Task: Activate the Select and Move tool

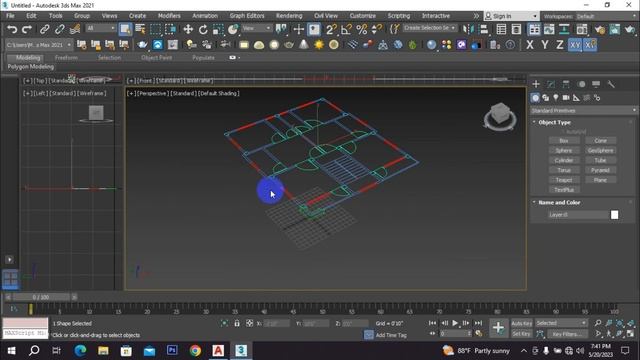Action: coord(188,29)
